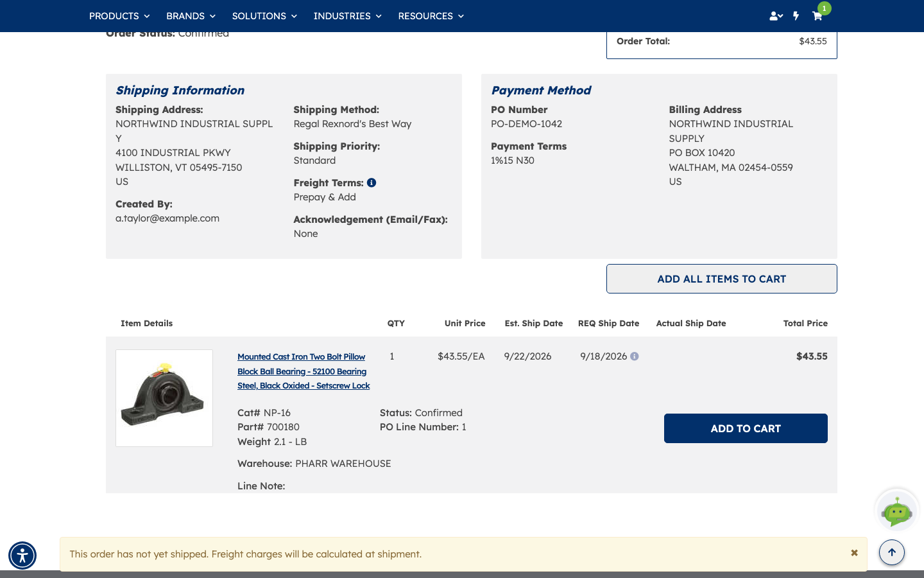This screenshot has height=578, width=924.
Task: Click the Add To Cart button
Action: (x=746, y=428)
